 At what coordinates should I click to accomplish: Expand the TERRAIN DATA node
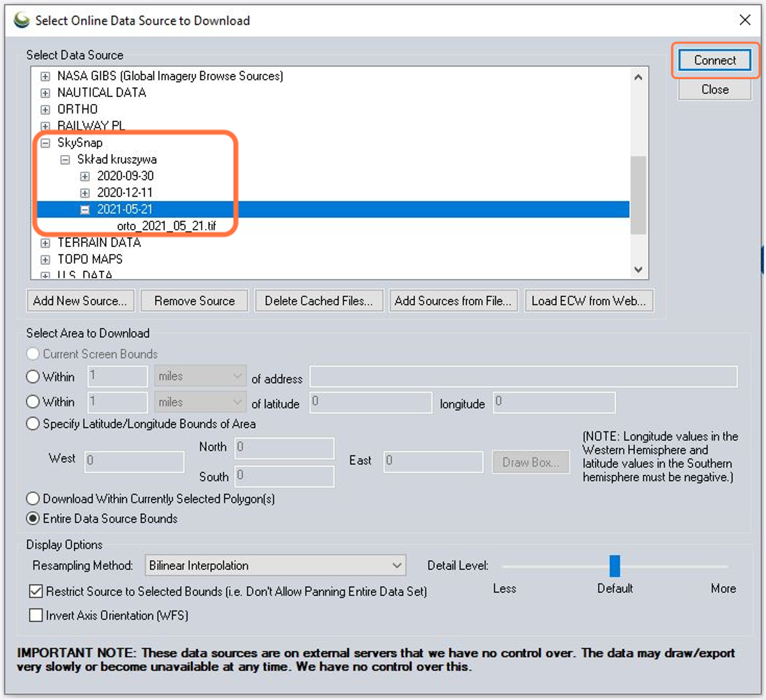click(x=45, y=243)
